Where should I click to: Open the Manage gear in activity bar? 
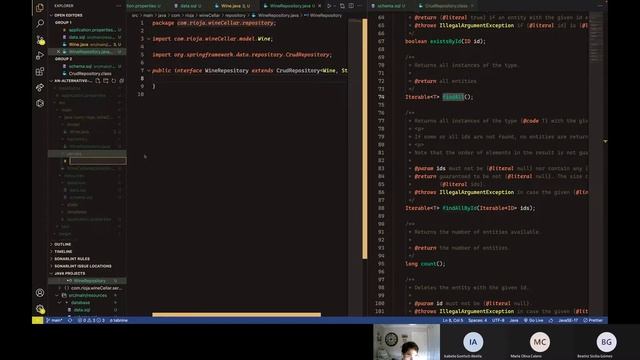click(x=40, y=309)
